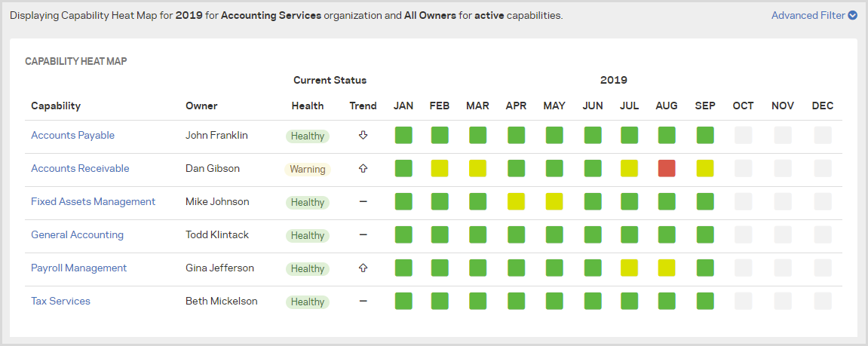Open the Accounts Receivable capability link
The image size is (868, 346).
(80, 169)
